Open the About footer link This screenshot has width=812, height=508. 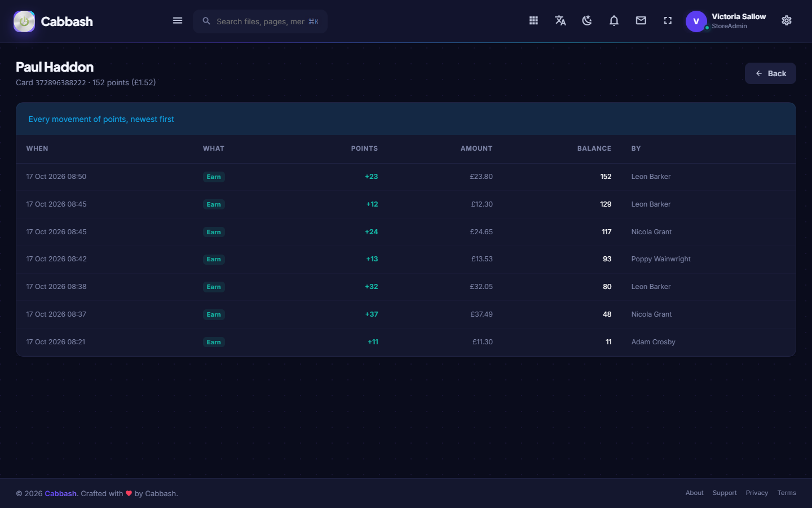tap(694, 493)
